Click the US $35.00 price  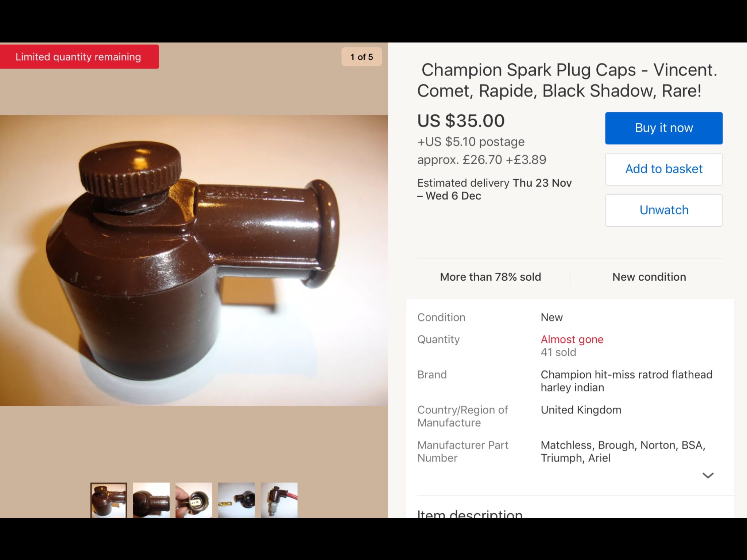point(461,121)
